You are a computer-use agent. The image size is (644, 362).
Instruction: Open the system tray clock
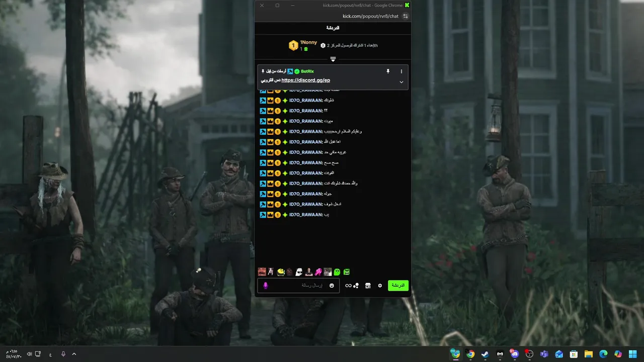(x=14, y=354)
